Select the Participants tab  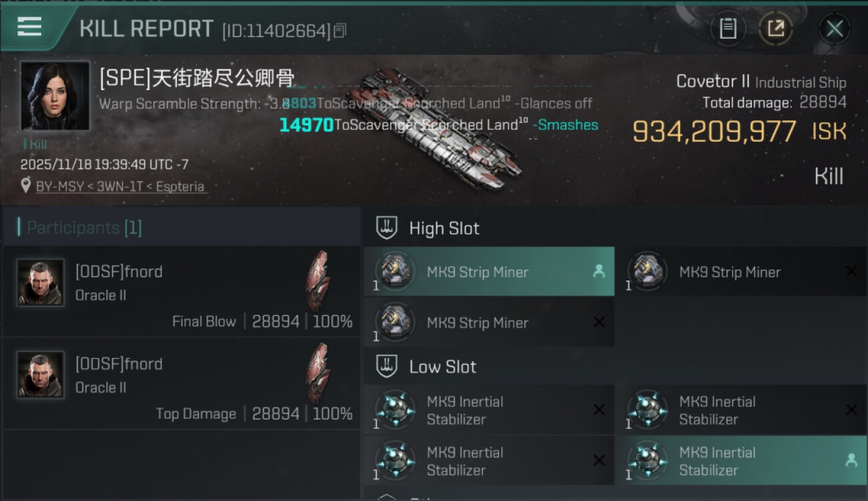tap(84, 228)
